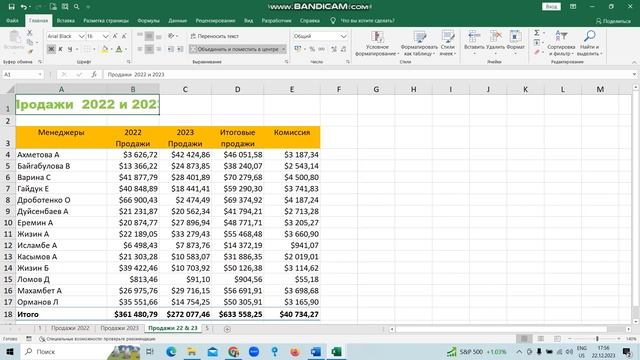The width and height of the screenshot is (640, 360).
Task: Open the Name Box dropdown arrow
Action: (x=40, y=74)
